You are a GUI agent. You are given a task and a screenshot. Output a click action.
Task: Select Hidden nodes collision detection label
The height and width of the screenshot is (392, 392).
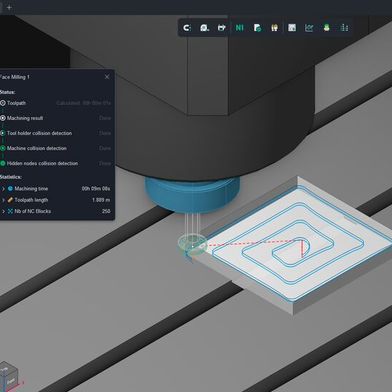coord(42,163)
